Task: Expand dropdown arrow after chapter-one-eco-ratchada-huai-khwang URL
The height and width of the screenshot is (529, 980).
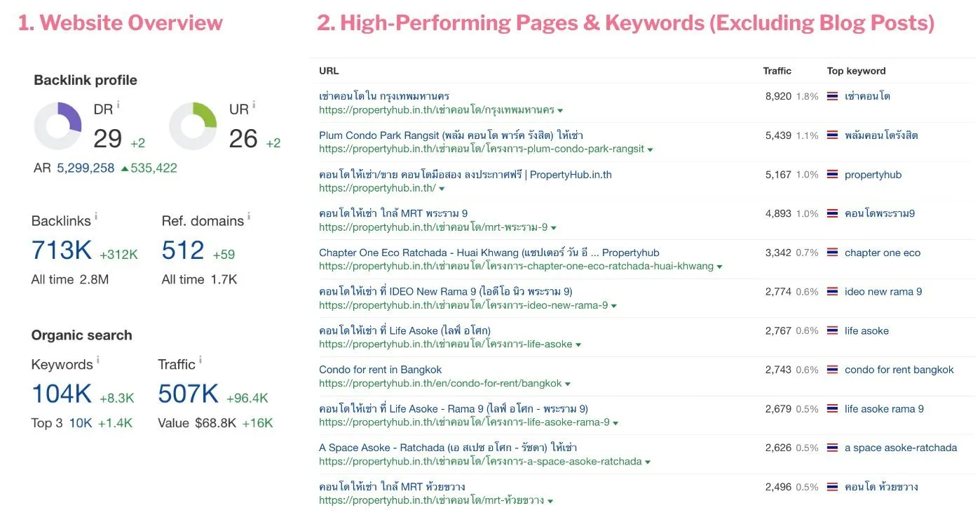Action: pyautogui.click(x=720, y=267)
